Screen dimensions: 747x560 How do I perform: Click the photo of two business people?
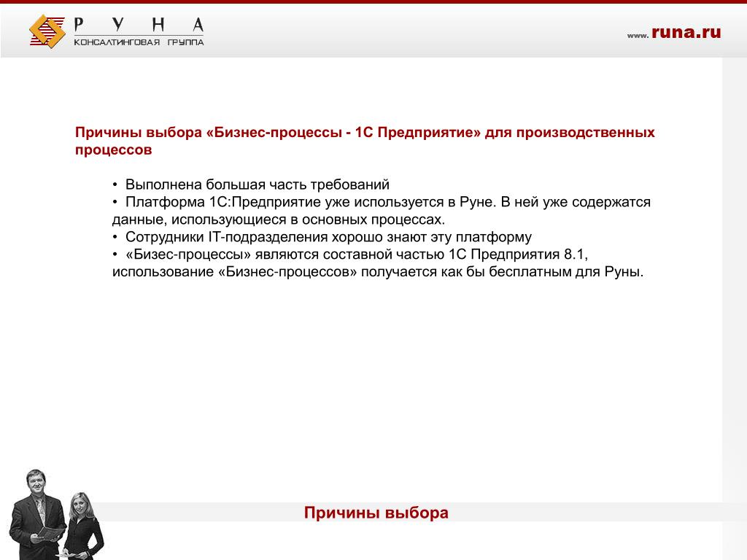pos(56,514)
